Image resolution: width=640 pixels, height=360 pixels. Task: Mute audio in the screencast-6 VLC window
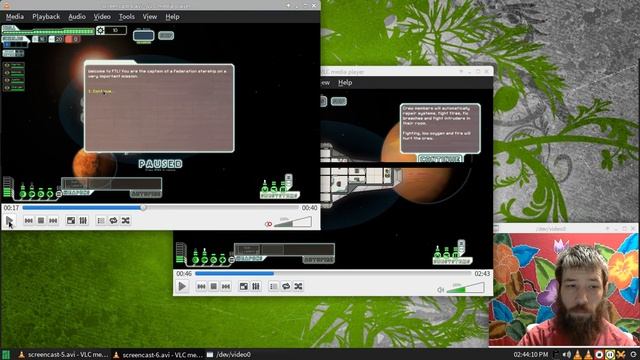coord(441,289)
